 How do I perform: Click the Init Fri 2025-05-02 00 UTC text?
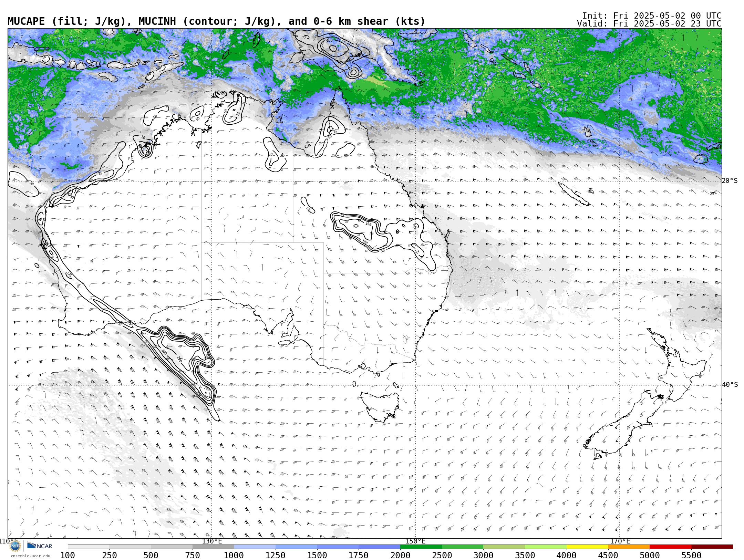click(651, 16)
